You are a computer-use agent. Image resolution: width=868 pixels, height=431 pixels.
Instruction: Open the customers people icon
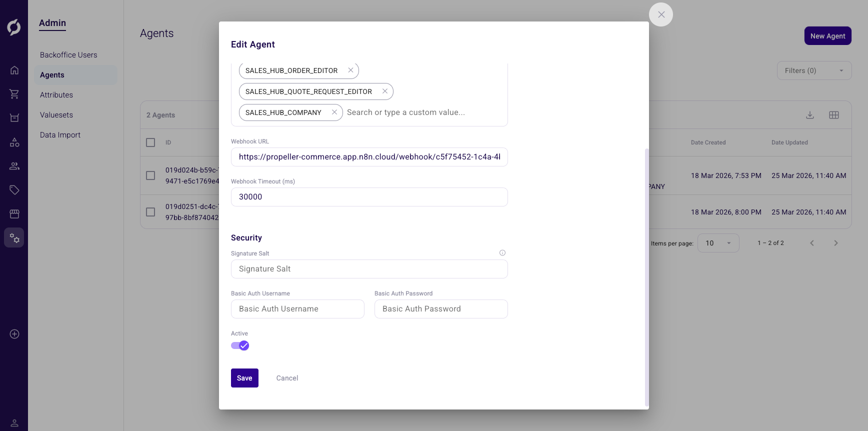pos(14,166)
